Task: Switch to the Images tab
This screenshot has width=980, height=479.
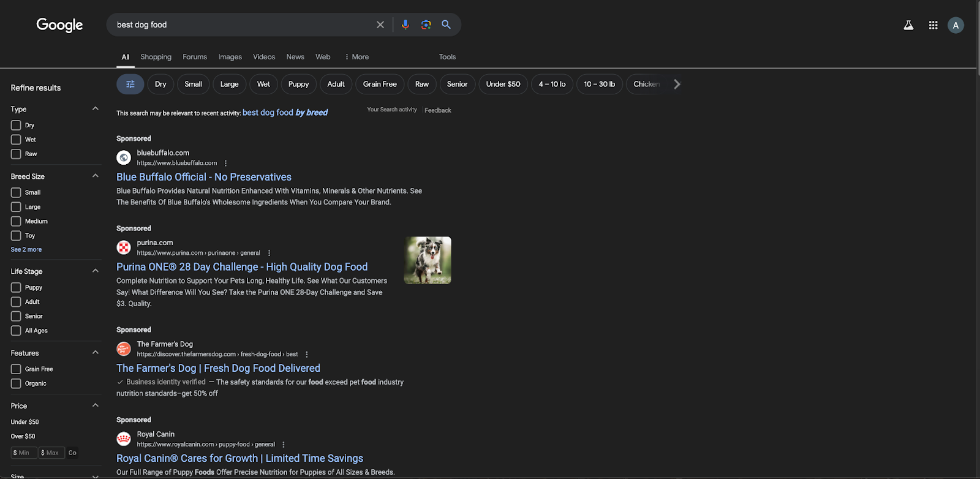Action: (230, 56)
